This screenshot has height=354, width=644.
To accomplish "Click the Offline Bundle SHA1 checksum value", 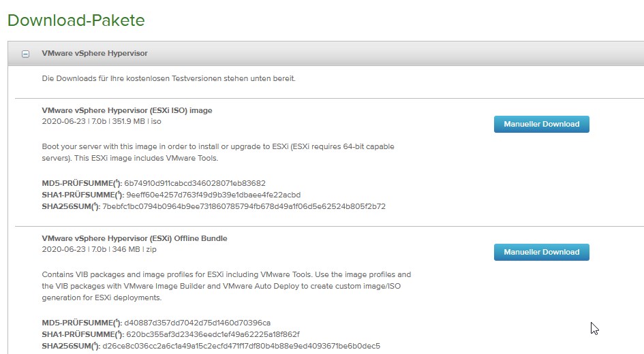I will click(x=212, y=334).
